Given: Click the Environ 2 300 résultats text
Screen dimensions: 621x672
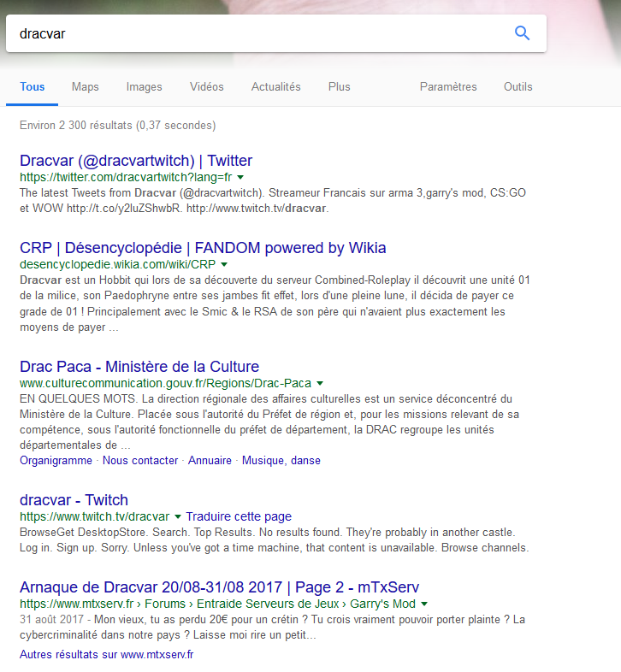Looking at the screenshot, I should pos(117,125).
